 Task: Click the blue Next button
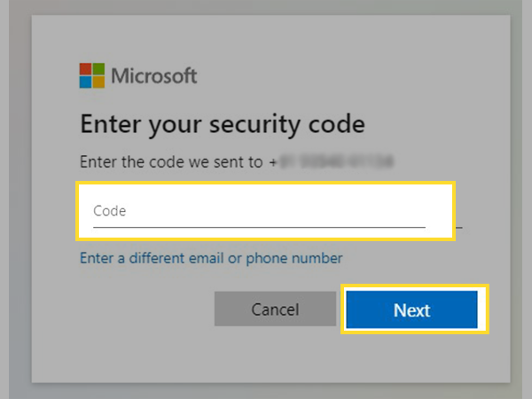pos(412,309)
